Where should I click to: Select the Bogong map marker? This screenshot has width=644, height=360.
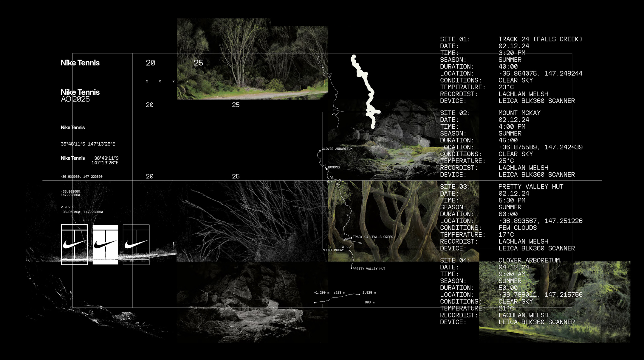[327, 169]
